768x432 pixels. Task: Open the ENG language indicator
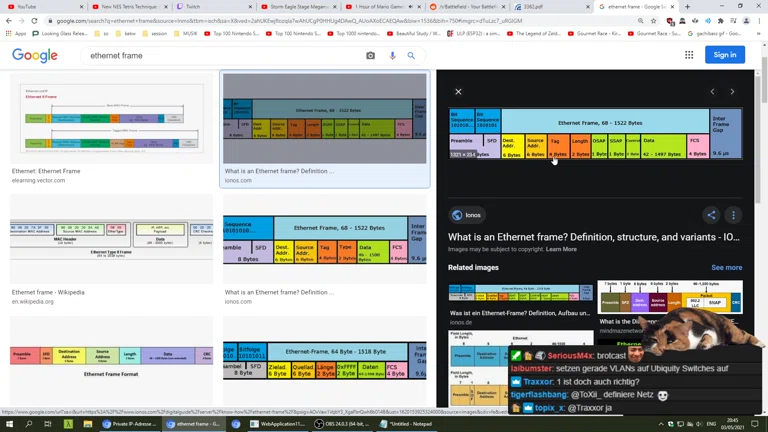coord(712,424)
